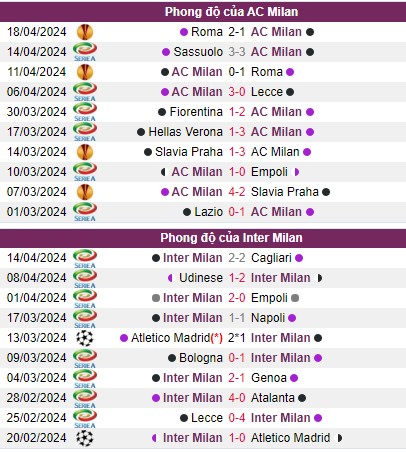
Task: Click the Champions League icon on 20/02/2024 row
Action: [x=85, y=438]
